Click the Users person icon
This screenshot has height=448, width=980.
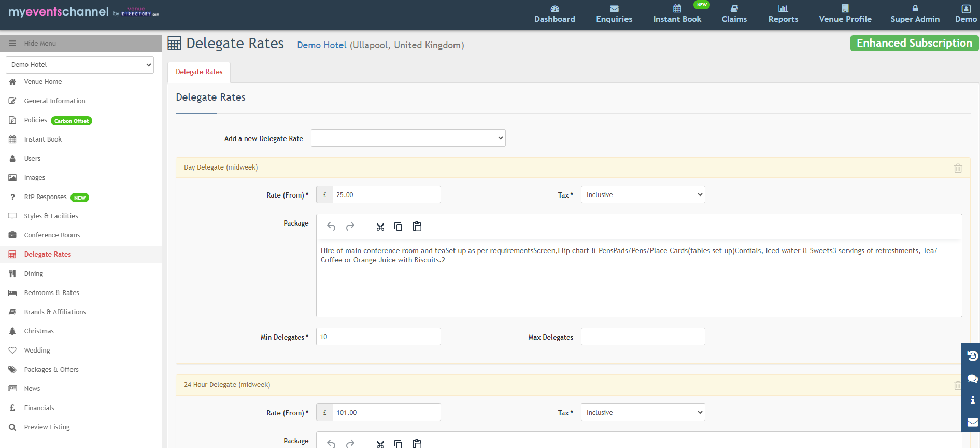12,159
